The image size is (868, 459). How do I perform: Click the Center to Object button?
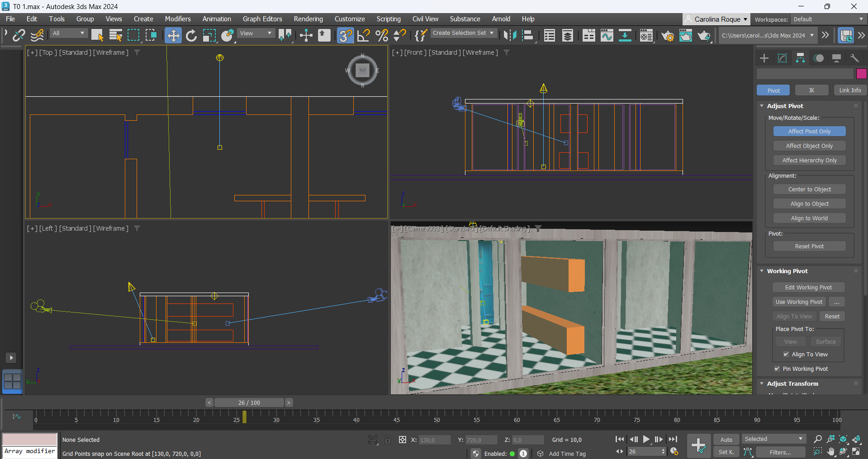809,189
